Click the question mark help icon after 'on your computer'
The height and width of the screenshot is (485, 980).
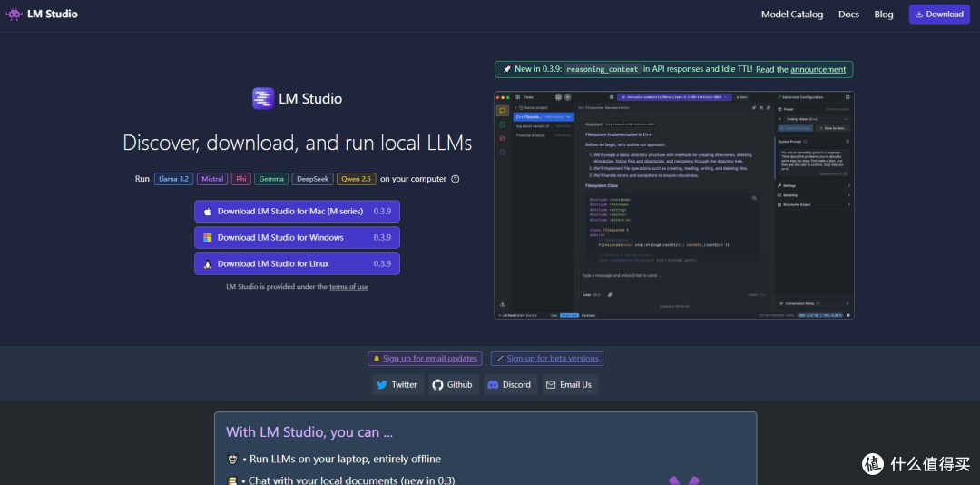coord(455,179)
